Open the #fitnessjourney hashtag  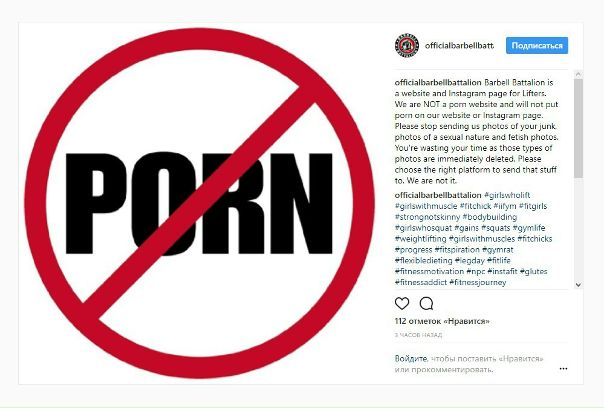click(x=478, y=282)
